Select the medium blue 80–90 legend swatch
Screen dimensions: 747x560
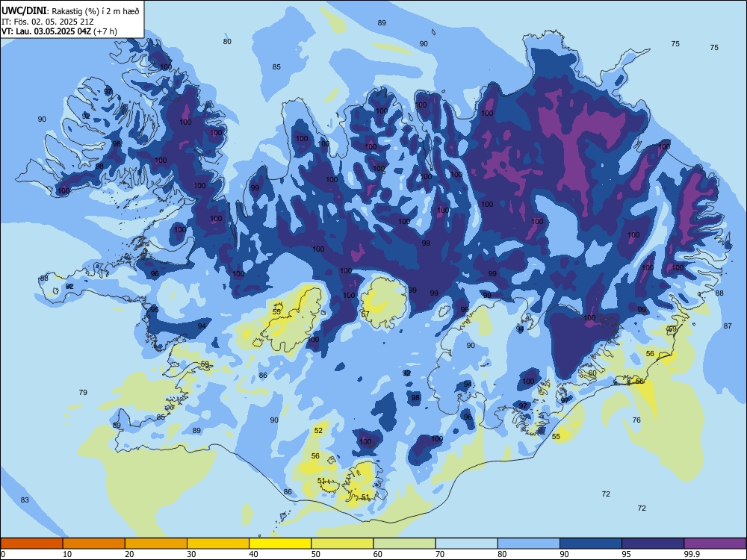pyautogui.click(x=529, y=544)
